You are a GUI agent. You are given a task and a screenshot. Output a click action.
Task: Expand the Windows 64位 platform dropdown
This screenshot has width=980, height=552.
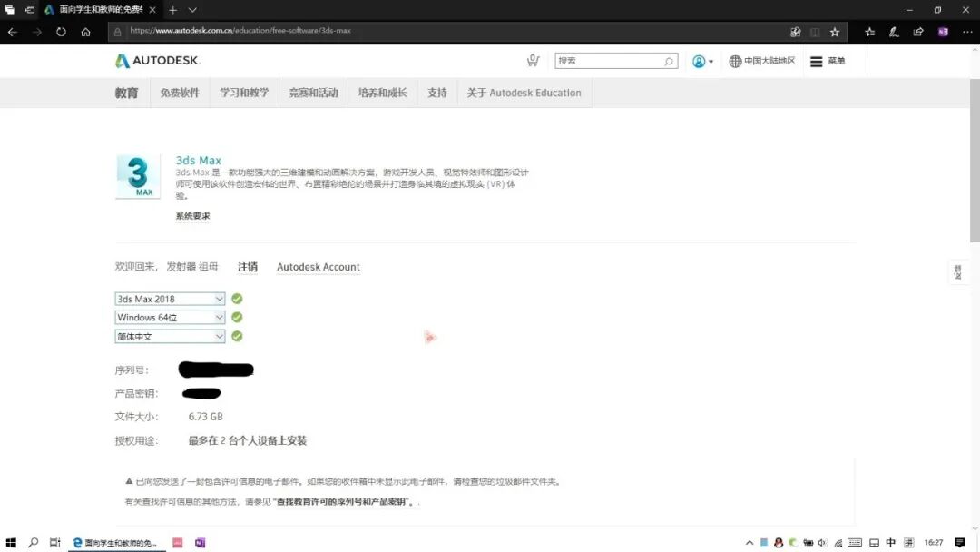tap(170, 318)
